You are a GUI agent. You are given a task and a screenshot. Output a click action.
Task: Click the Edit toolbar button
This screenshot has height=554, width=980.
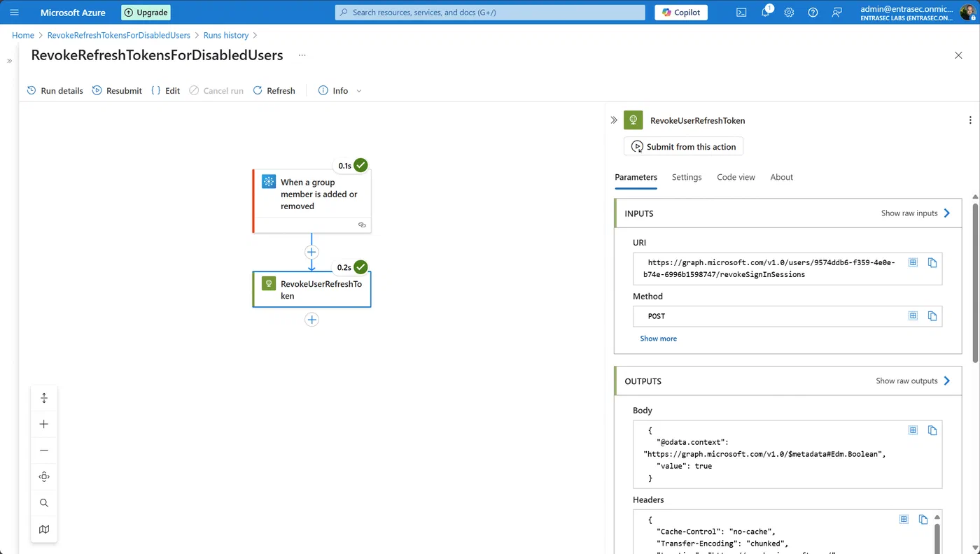(x=166, y=91)
